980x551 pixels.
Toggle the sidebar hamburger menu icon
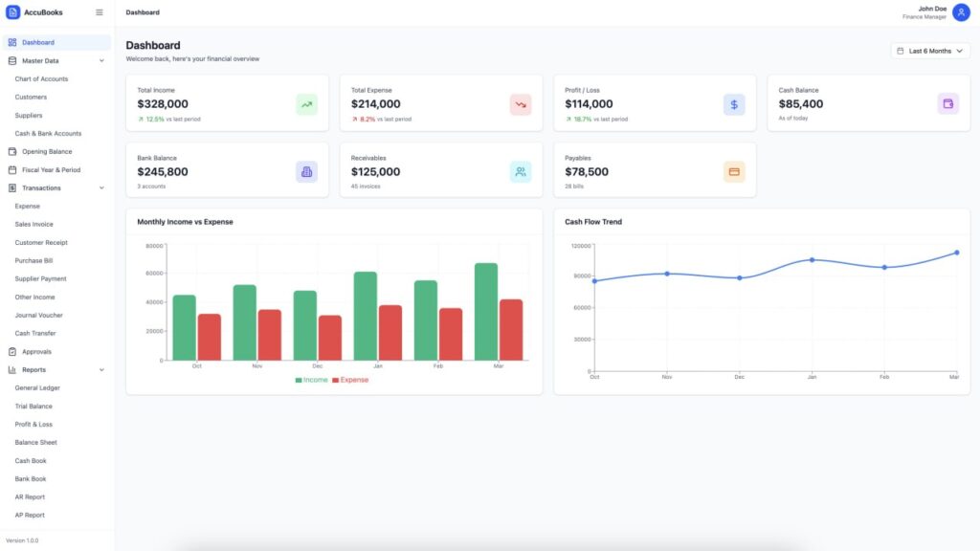pyautogui.click(x=100, y=12)
